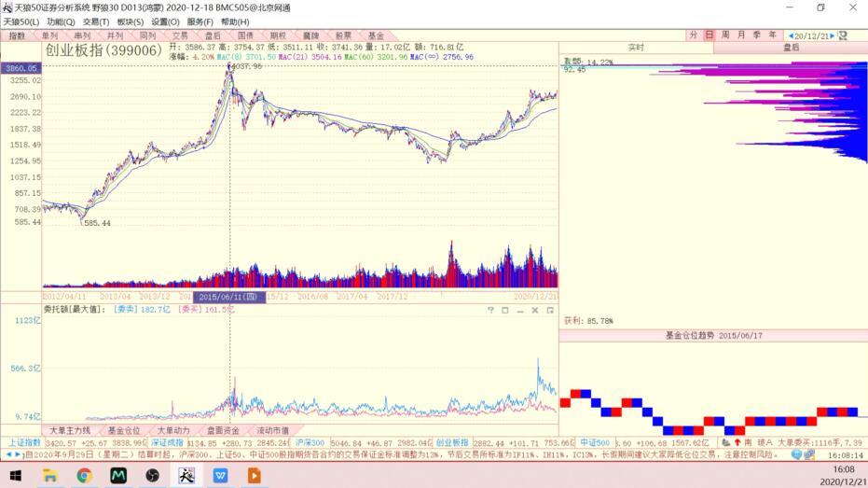Open the 大单动力 indicator tab
This screenshot has width=868, height=488.
pos(173,430)
